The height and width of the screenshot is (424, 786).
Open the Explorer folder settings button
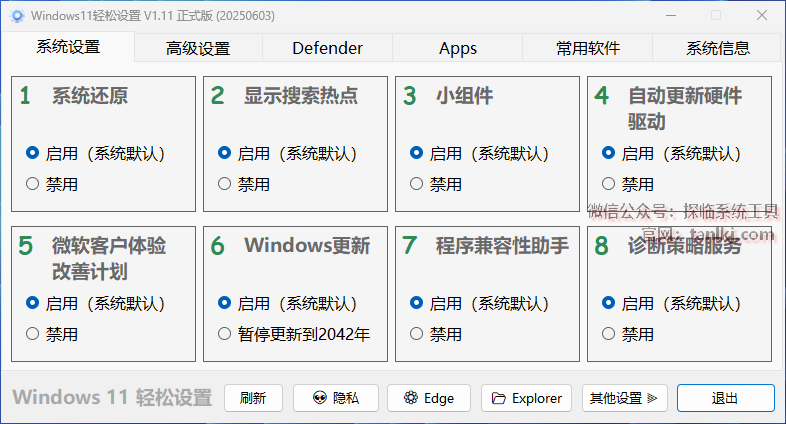pyautogui.click(x=526, y=398)
